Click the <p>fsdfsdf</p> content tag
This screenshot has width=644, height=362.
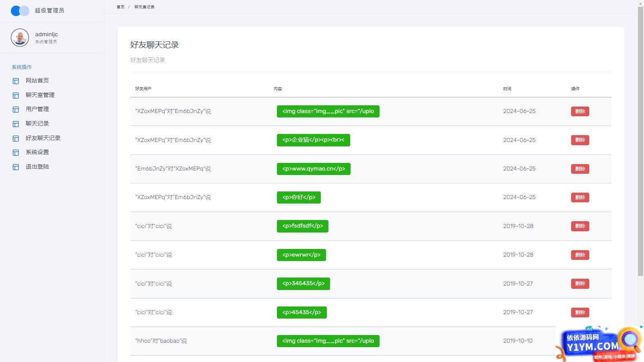pyautogui.click(x=303, y=226)
